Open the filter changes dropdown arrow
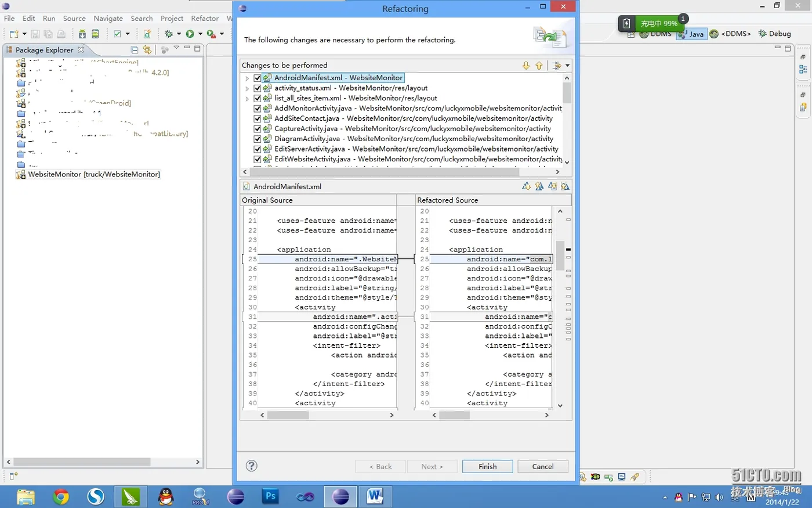 (568, 66)
